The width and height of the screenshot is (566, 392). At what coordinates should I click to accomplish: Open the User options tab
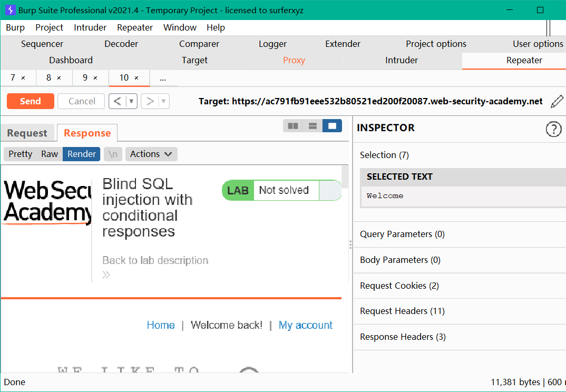click(x=538, y=44)
